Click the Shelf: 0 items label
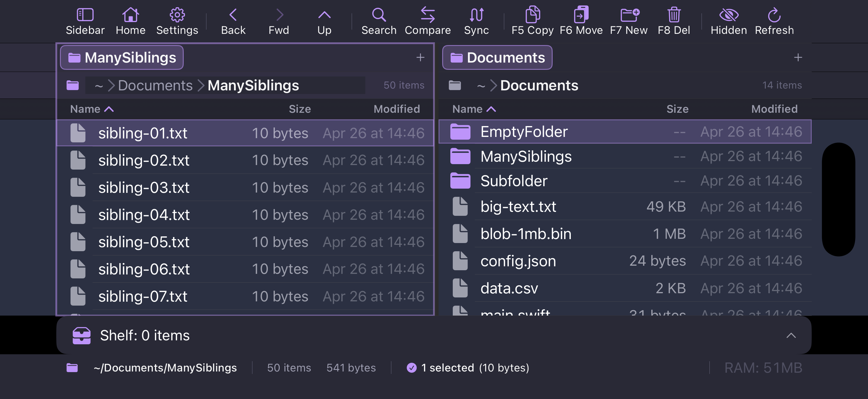Screen dimensions: 868x399 pos(145,336)
